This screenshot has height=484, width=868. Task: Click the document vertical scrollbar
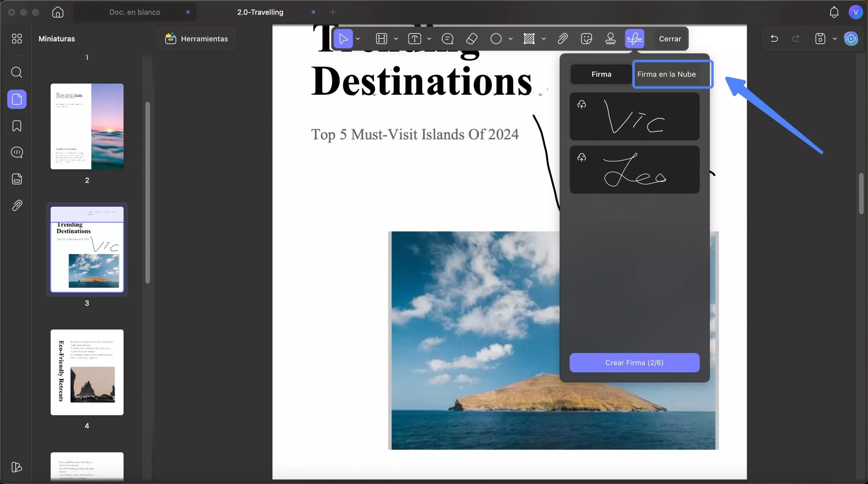[x=862, y=193]
